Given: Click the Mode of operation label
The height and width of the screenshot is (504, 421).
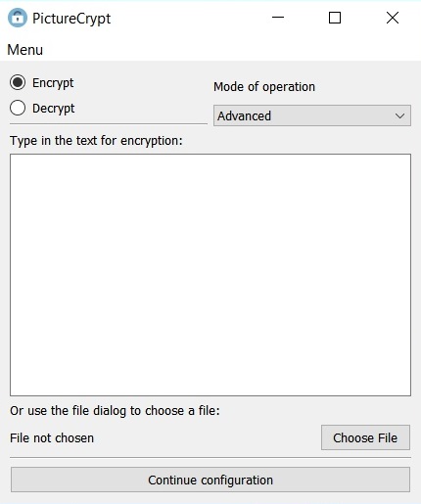Looking at the screenshot, I should (x=264, y=87).
